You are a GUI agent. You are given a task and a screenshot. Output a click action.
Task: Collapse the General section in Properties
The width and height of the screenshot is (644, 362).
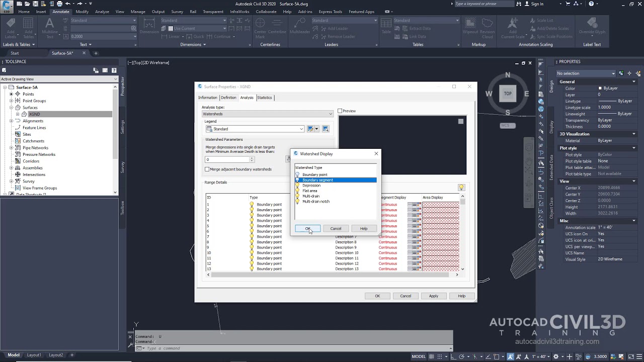tap(634, 81)
